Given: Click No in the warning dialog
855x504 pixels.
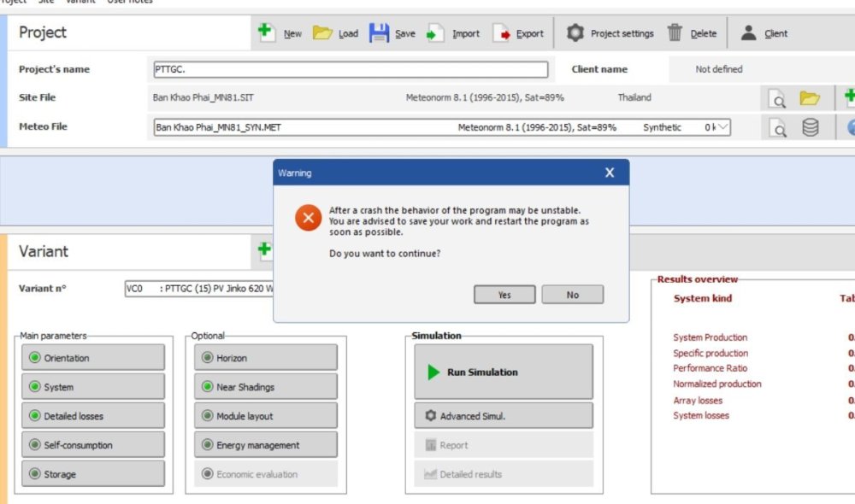Looking at the screenshot, I should click(572, 295).
